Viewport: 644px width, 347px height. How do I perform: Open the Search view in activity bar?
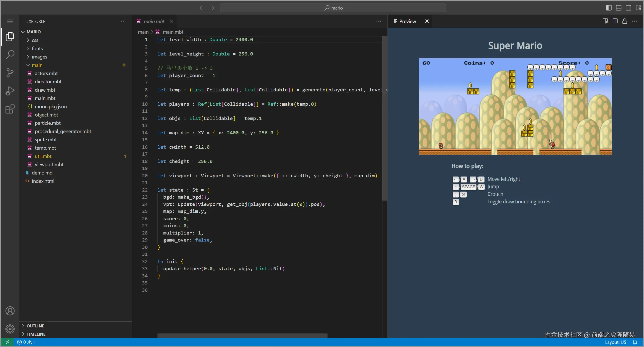click(x=10, y=54)
